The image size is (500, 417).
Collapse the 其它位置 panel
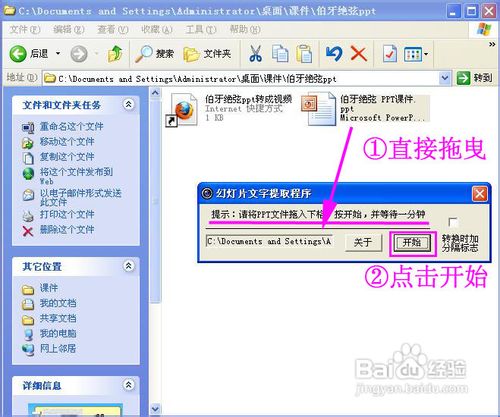coord(129,266)
